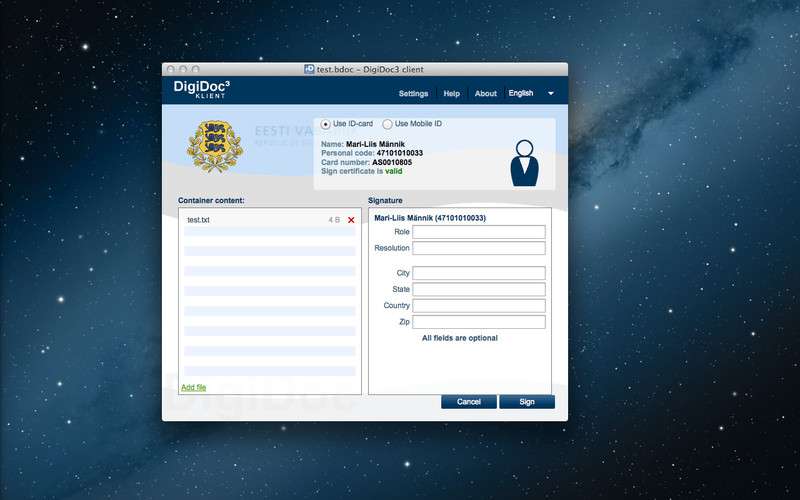Click the person silhouette icon
Screen dimensions: 800x500
[x=524, y=163]
